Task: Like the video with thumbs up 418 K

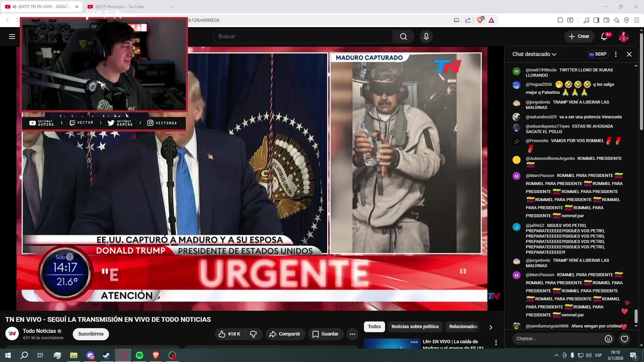Action: coord(229,334)
